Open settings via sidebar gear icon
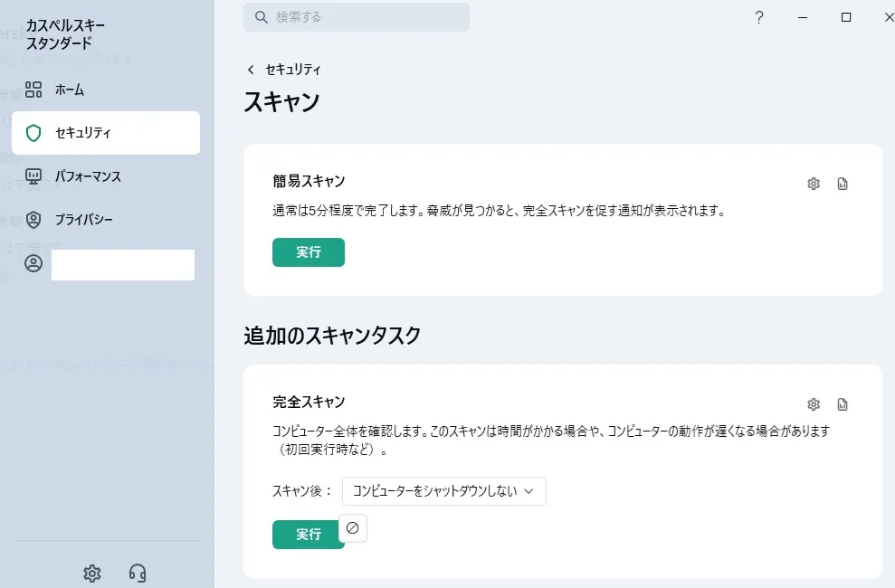Viewport: 895px width, 588px height. [92, 574]
